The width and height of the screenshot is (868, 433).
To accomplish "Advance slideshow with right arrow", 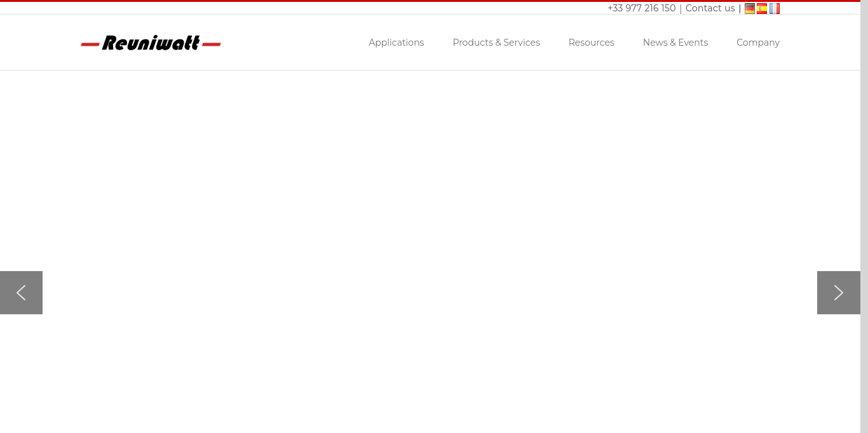I will tap(838, 293).
